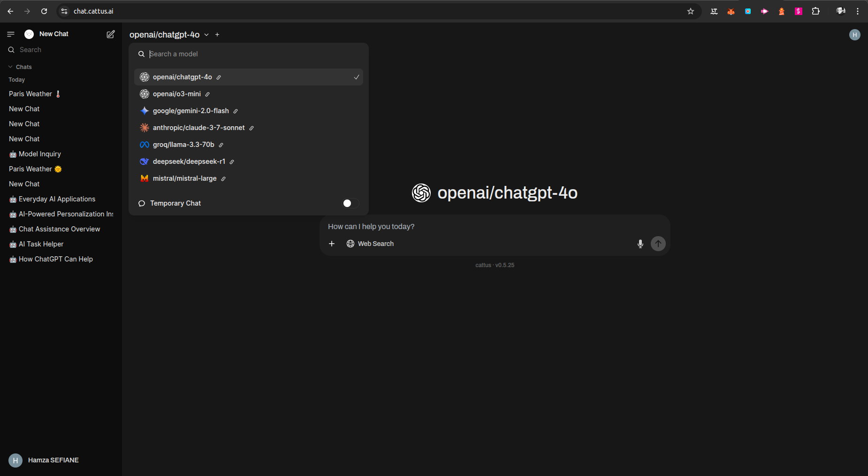Select anthropic/claude-3-7-sonnet from the model list

click(249, 128)
